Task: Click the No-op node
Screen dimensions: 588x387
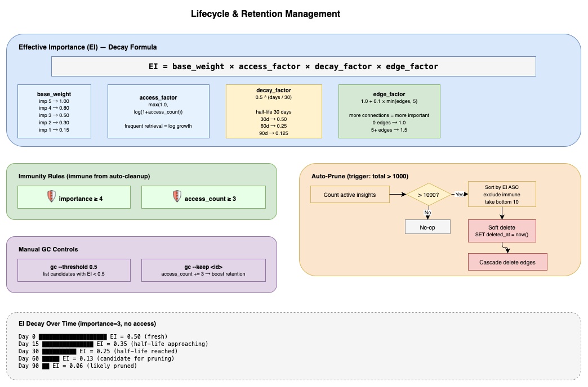Action: tap(427, 227)
